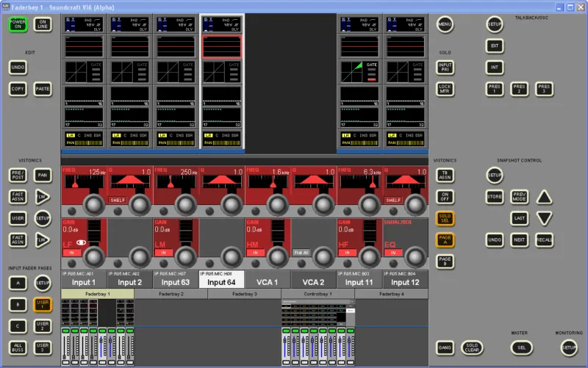
Task: Switch to the Faderbay 3 tab
Action: (245, 294)
